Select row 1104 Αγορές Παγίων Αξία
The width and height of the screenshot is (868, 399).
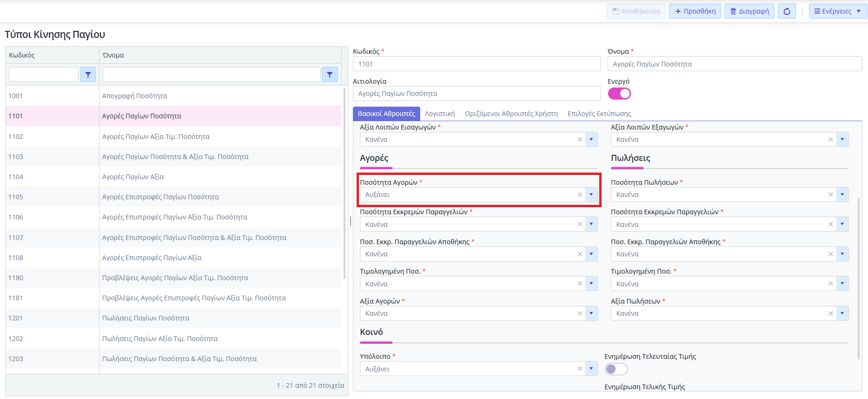click(133, 177)
